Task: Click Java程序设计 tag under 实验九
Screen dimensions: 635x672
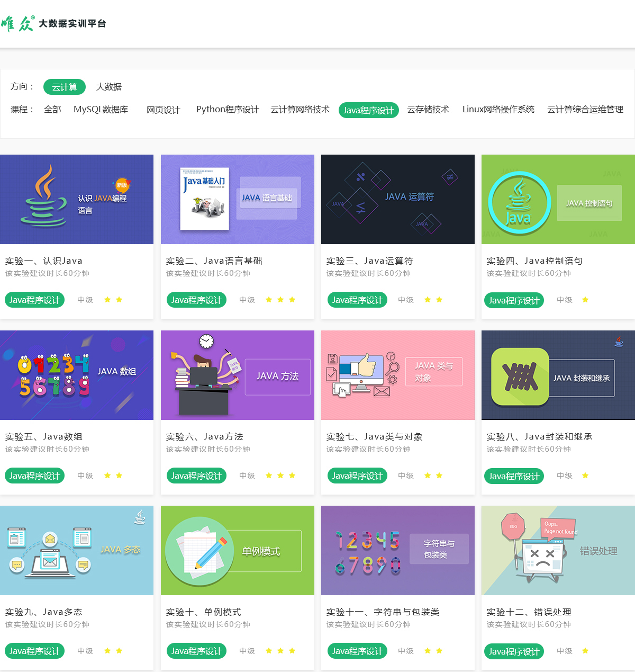Action: (x=34, y=651)
